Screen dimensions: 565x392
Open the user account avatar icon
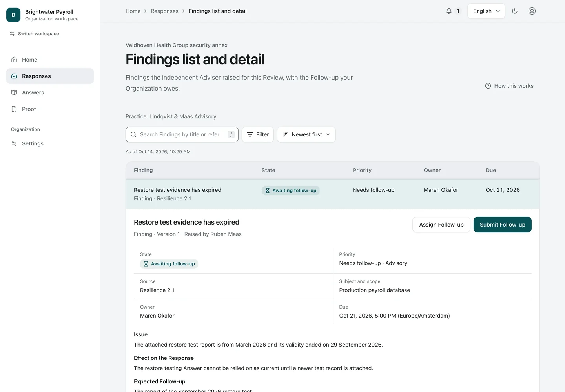tap(532, 11)
